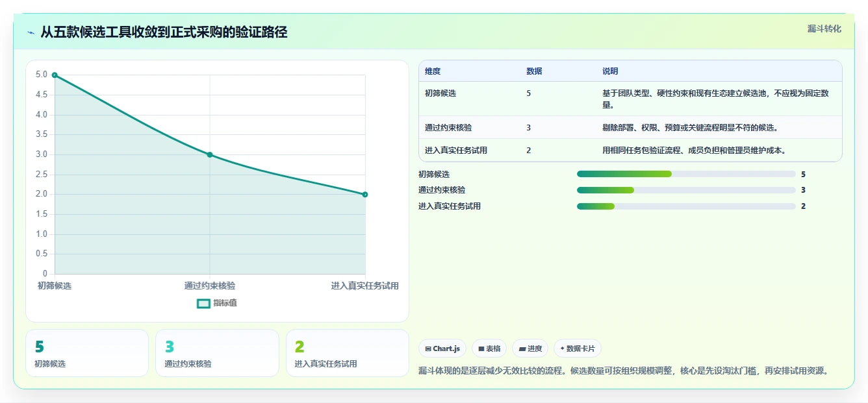Click the lightning icon beside the title

pos(31,32)
